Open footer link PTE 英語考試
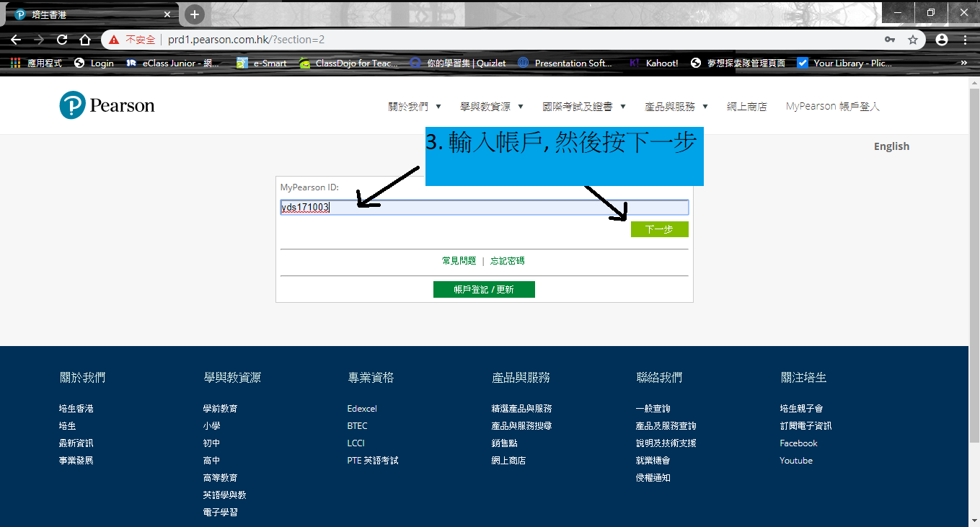The image size is (980, 527). (373, 461)
